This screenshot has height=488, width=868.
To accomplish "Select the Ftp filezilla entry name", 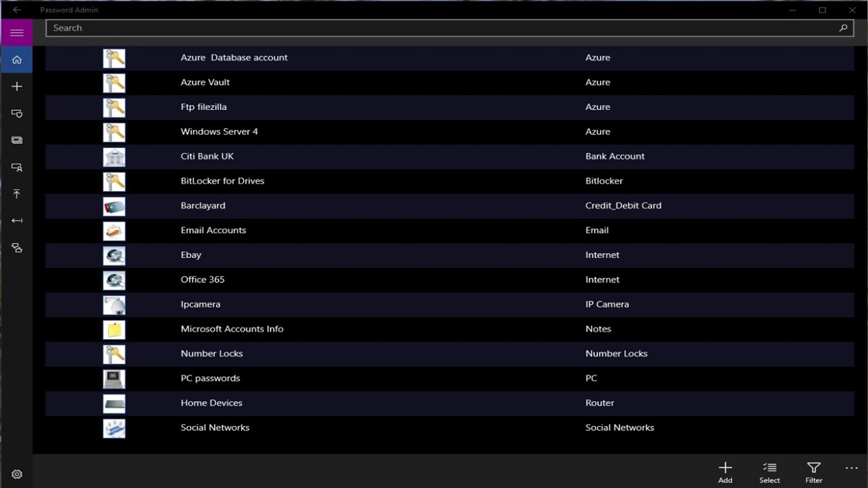I will [204, 107].
